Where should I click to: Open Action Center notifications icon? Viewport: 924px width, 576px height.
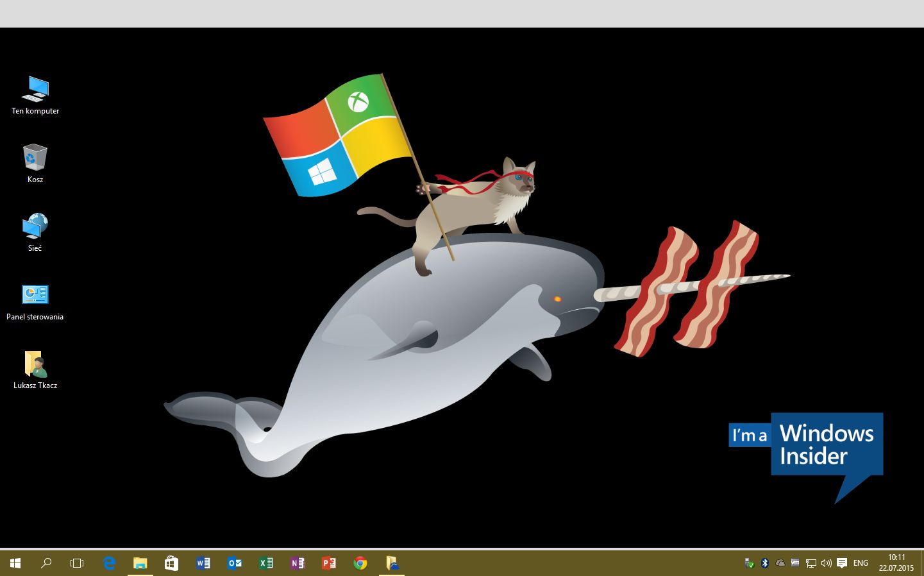(842, 563)
